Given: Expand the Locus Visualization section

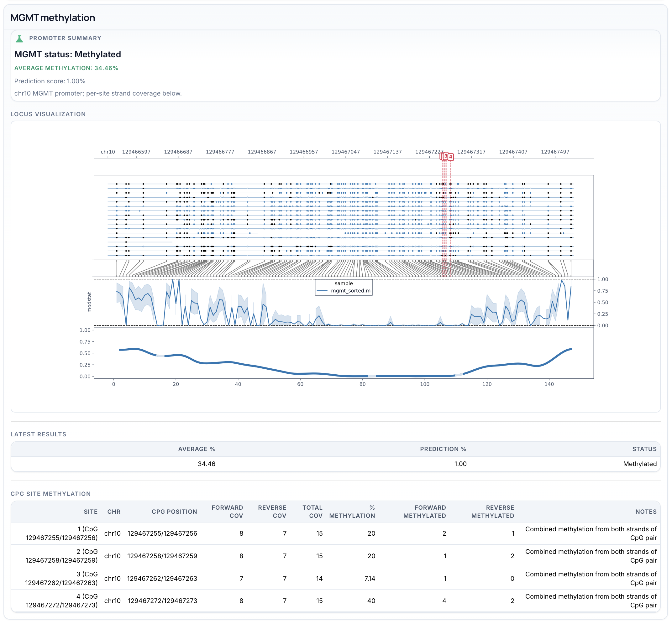Looking at the screenshot, I should point(48,114).
